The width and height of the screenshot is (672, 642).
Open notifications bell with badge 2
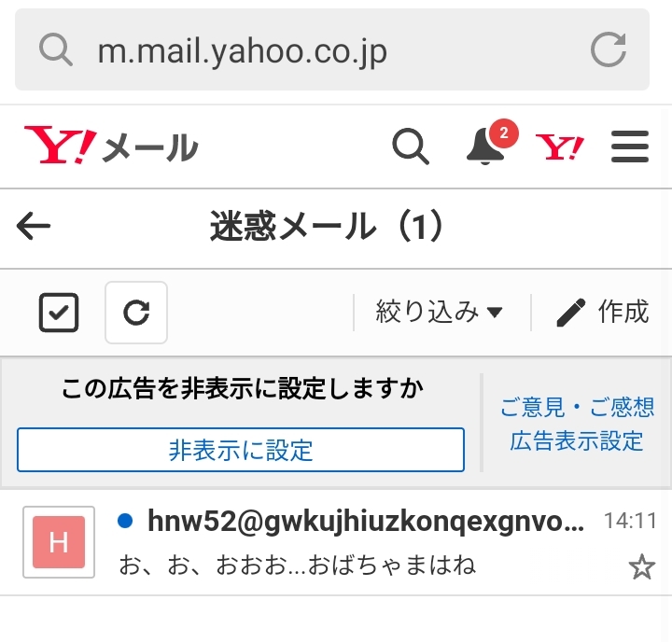point(491,142)
